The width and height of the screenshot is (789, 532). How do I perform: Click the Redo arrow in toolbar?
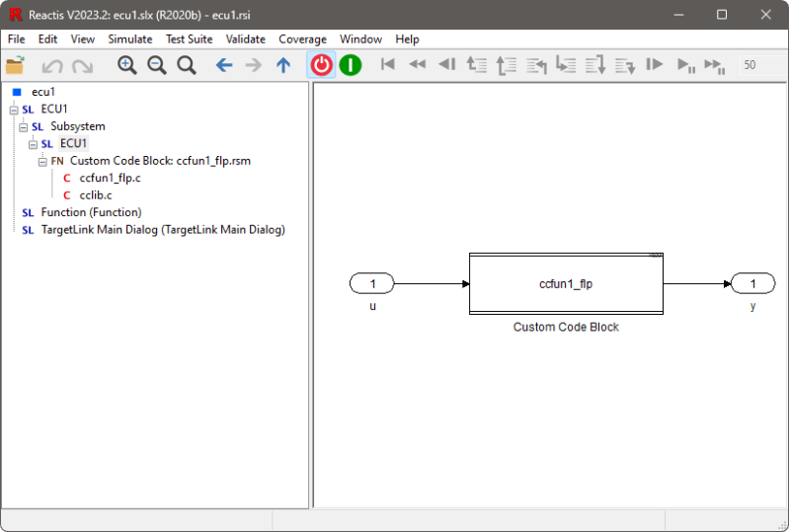pyautogui.click(x=83, y=65)
